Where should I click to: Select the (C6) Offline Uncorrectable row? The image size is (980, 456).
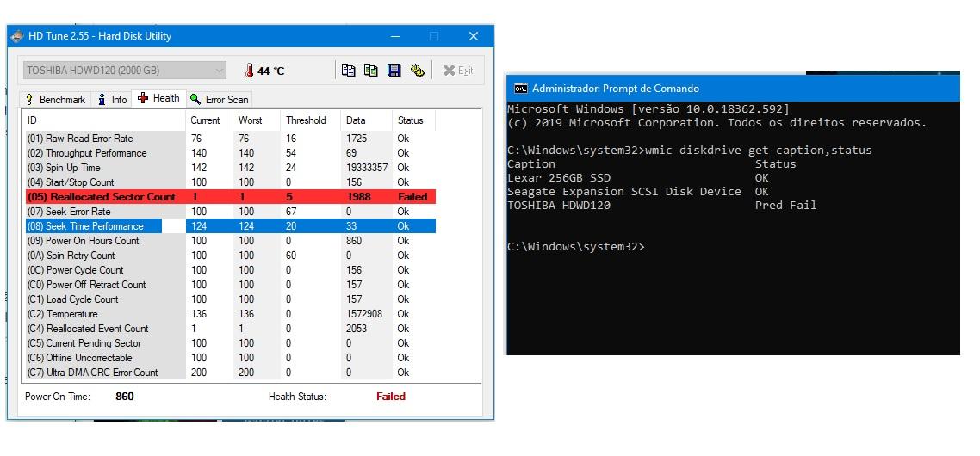coord(231,358)
